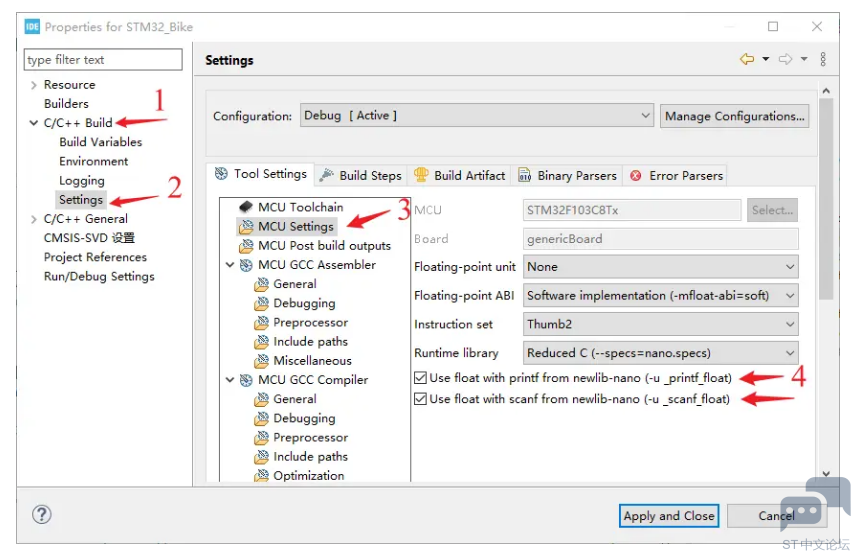The width and height of the screenshot is (859, 560).
Task: Click the Tool Settings tab gear icon
Action: (x=221, y=174)
